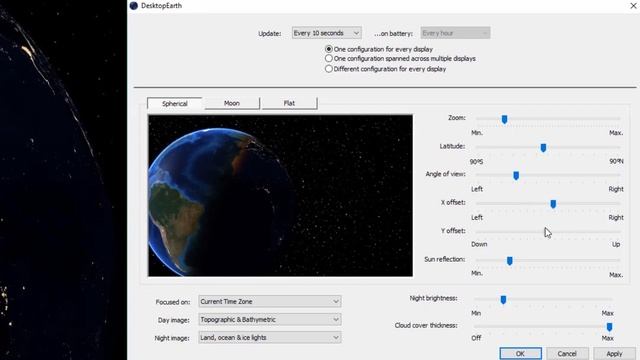
Task: Open the Focused on dropdown
Action: pos(270,302)
